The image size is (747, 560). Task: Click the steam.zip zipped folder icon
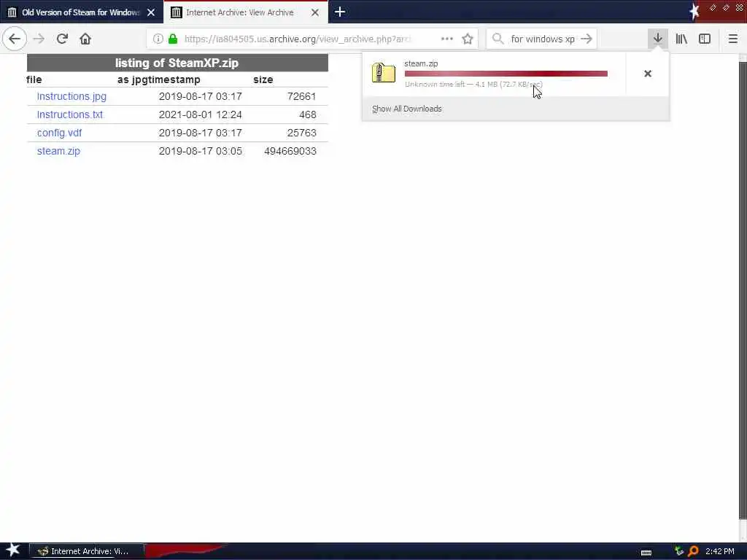(x=384, y=73)
